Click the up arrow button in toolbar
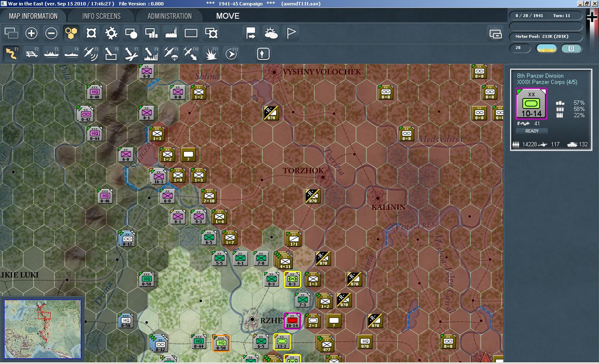This screenshot has width=599, height=364. (x=263, y=54)
